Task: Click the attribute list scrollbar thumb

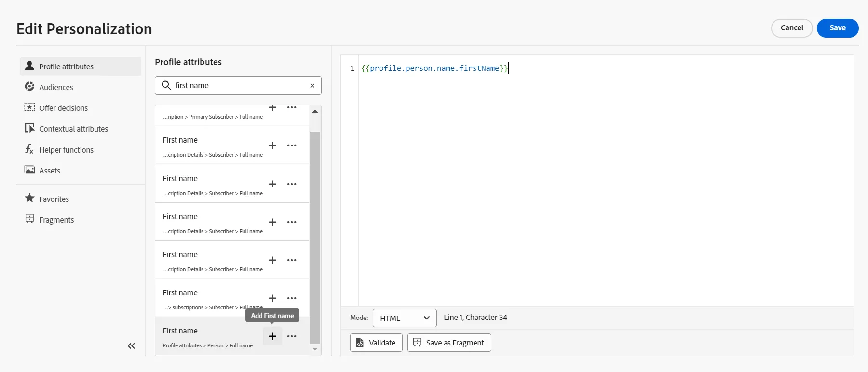Action: (315, 237)
